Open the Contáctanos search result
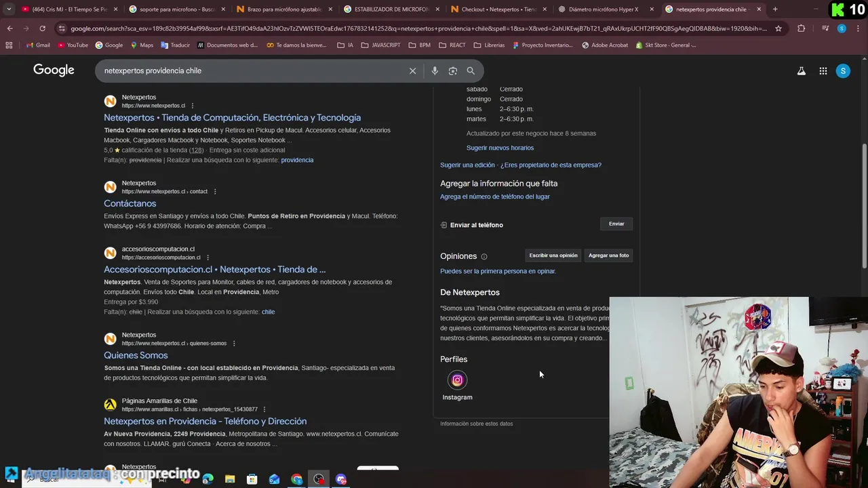The image size is (868, 488). (130, 204)
